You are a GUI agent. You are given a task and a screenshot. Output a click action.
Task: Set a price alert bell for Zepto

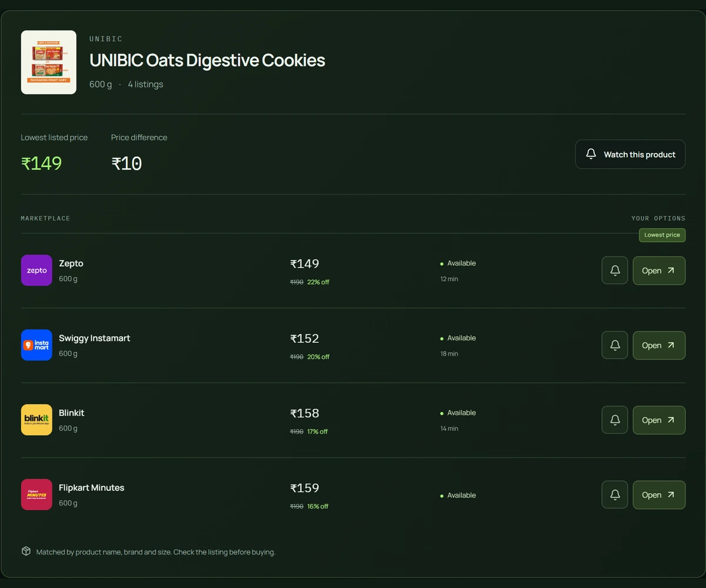point(615,270)
